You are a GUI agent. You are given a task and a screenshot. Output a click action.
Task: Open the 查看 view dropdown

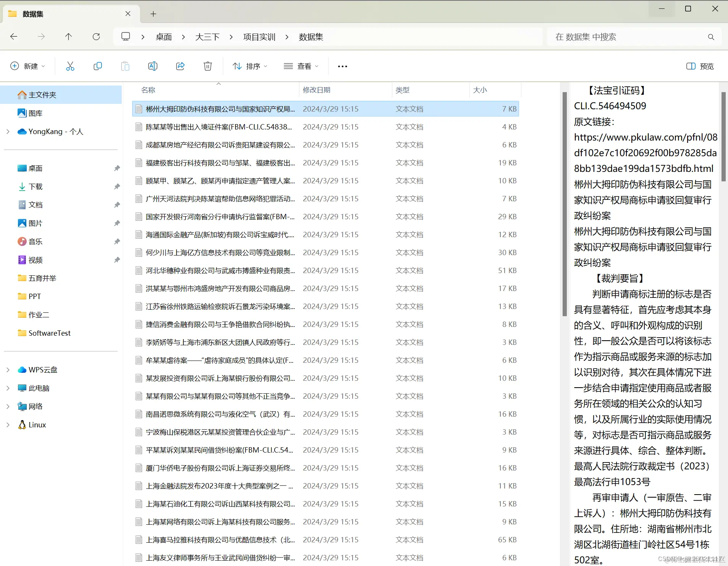[x=301, y=66]
